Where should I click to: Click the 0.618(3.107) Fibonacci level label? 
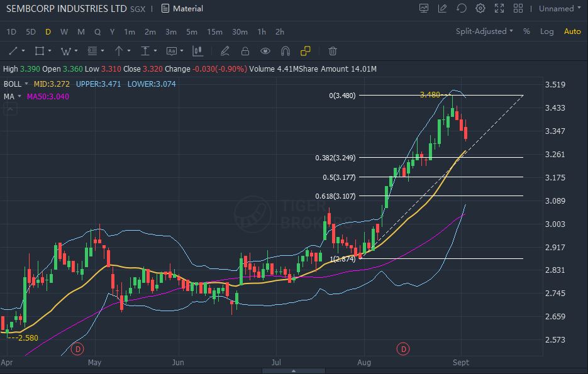click(x=335, y=196)
